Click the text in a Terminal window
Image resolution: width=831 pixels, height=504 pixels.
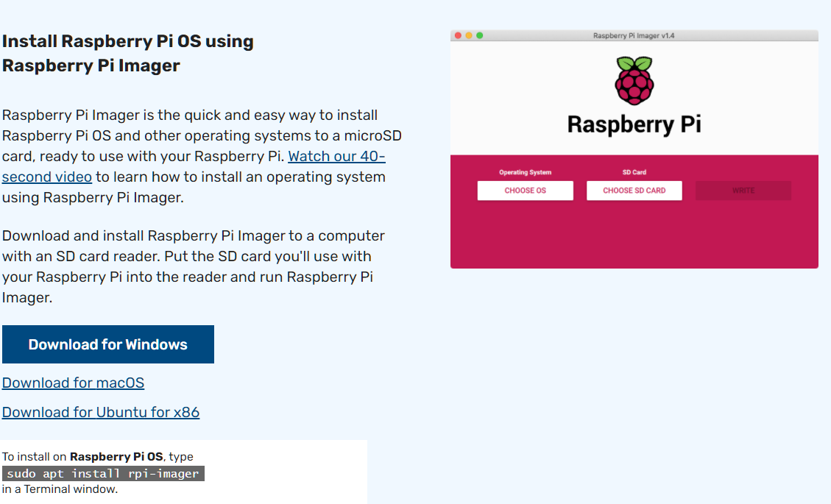click(x=60, y=489)
